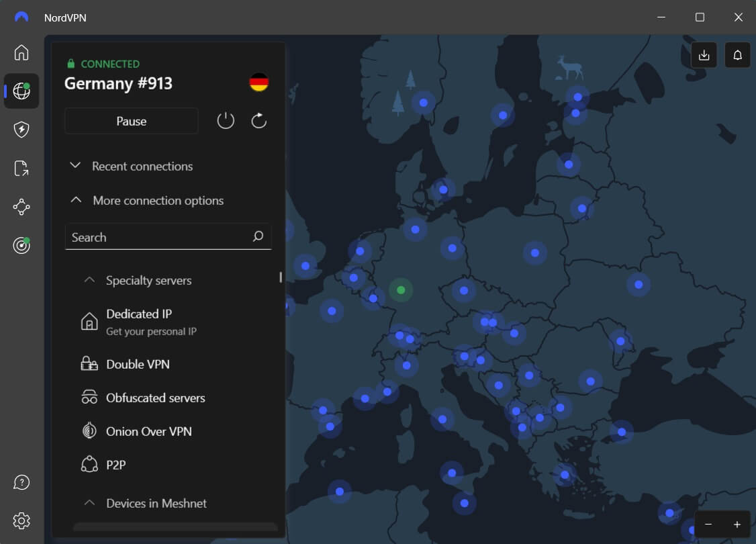Reconnect using the refresh icon
This screenshot has width=756, height=544.
point(258,120)
